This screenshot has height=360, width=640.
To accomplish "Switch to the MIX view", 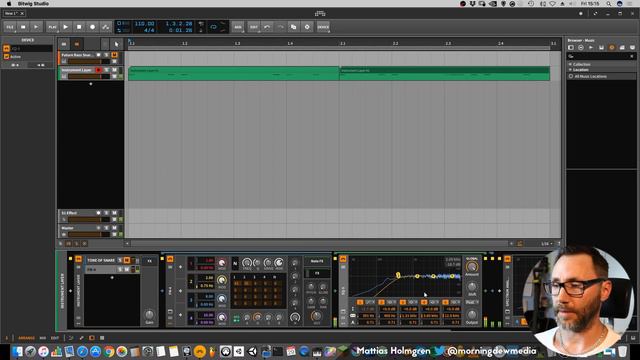I will [42, 338].
